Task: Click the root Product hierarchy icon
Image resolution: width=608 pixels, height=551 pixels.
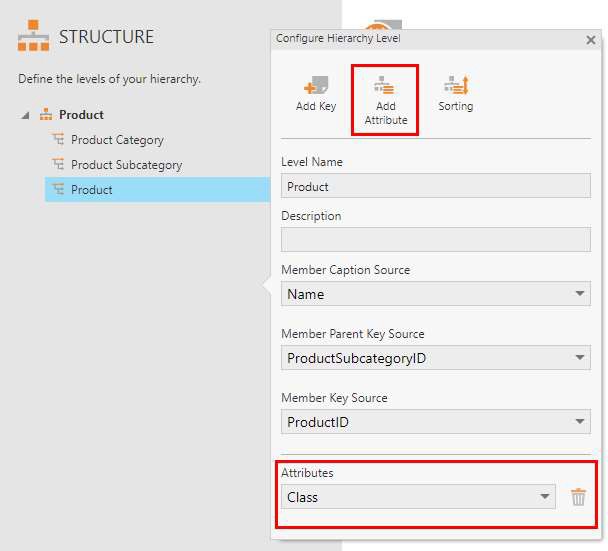Action: tap(46, 115)
